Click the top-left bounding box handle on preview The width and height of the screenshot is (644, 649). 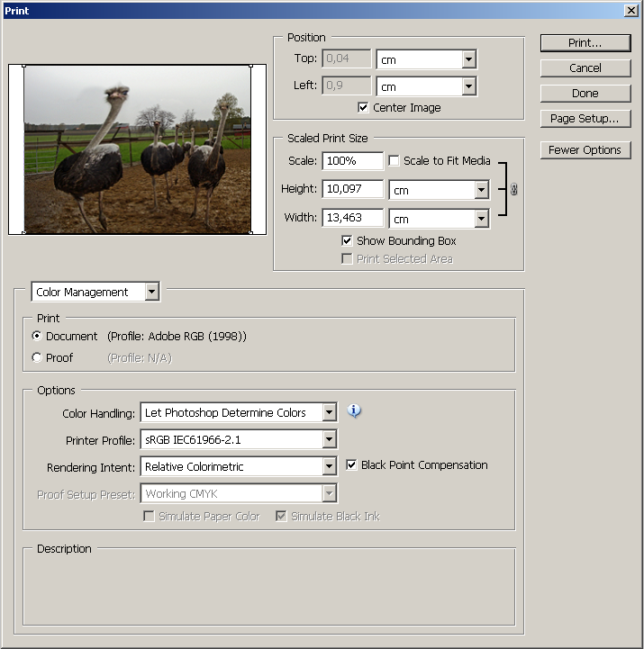tap(24, 66)
